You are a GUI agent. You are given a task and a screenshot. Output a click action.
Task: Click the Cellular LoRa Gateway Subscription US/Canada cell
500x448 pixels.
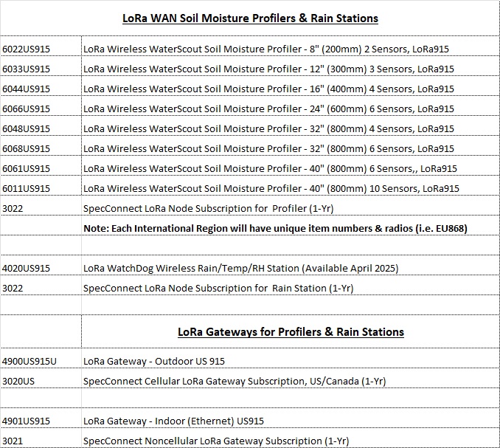click(235, 381)
